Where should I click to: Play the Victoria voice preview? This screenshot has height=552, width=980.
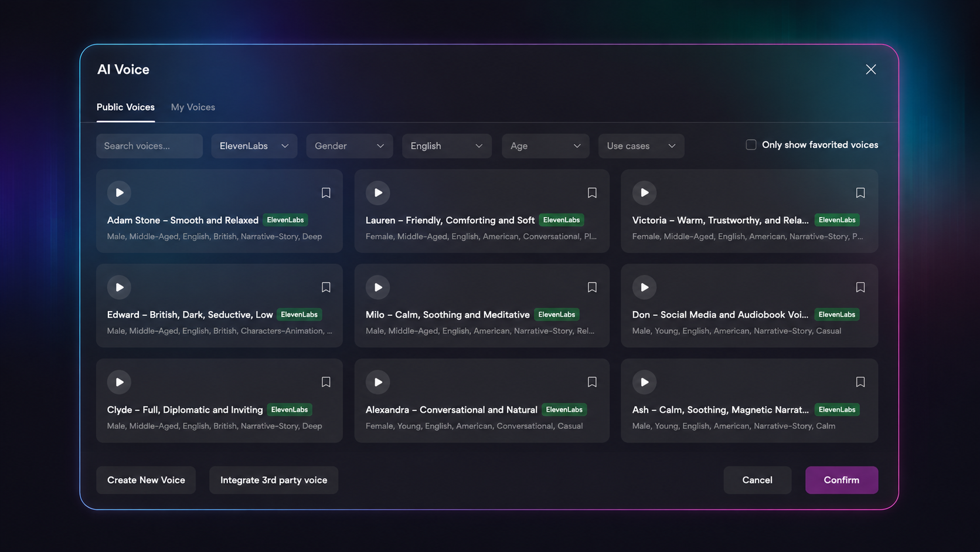pyautogui.click(x=644, y=192)
